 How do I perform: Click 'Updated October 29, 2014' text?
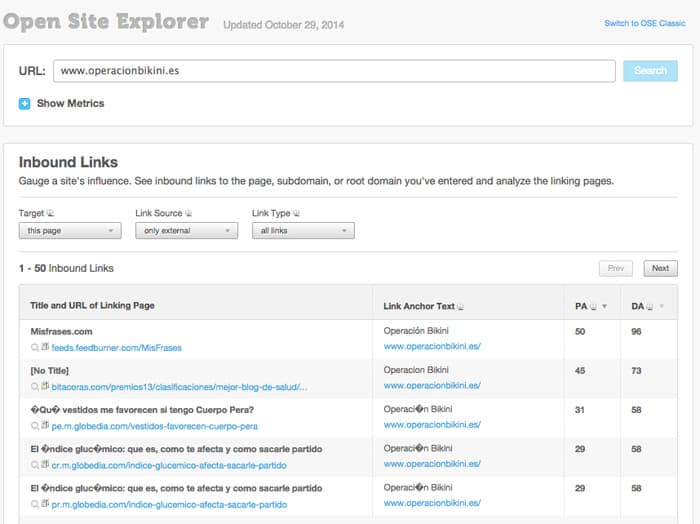283,25
